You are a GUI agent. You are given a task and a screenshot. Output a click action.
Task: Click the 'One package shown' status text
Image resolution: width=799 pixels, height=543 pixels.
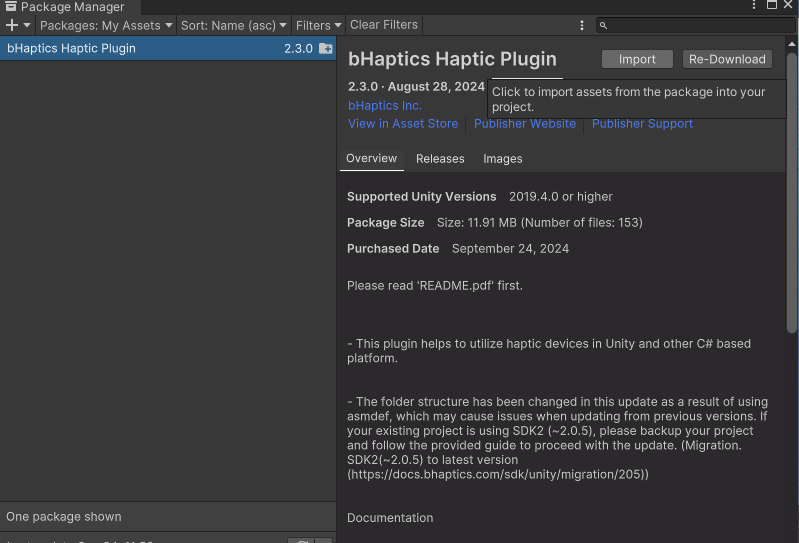coord(64,517)
